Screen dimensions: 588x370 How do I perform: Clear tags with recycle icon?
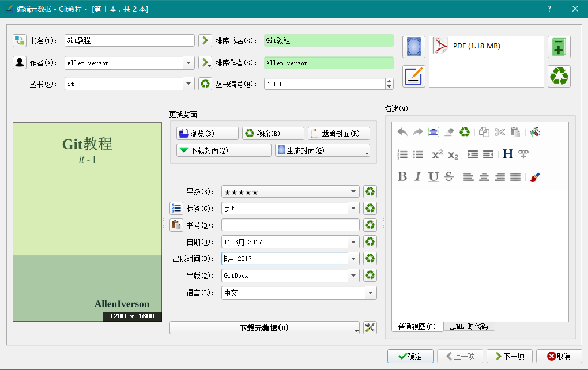(x=370, y=208)
